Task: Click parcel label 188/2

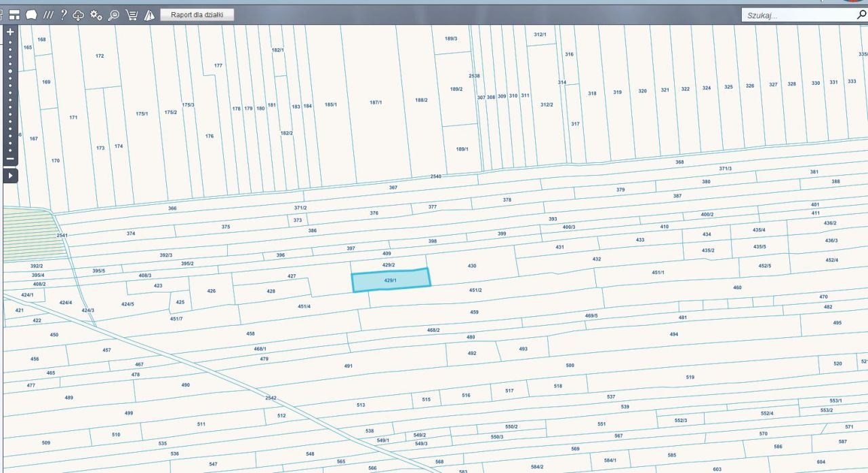Action: point(421,100)
